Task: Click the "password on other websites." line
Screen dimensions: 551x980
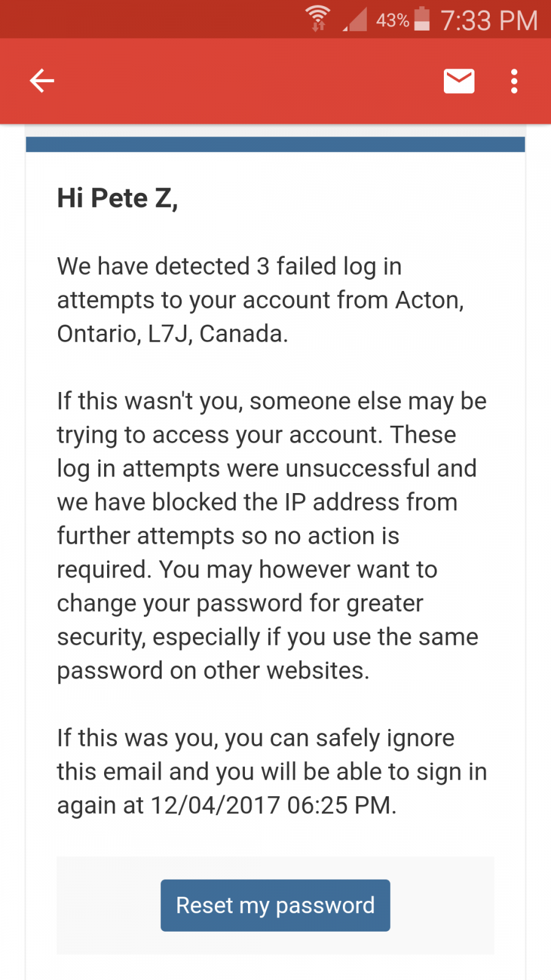Action: pyautogui.click(x=213, y=671)
